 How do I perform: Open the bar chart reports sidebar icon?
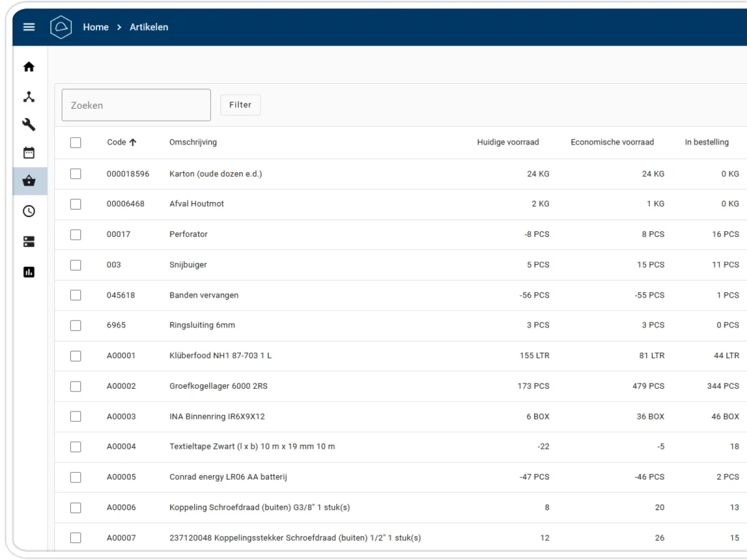pos(29,272)
